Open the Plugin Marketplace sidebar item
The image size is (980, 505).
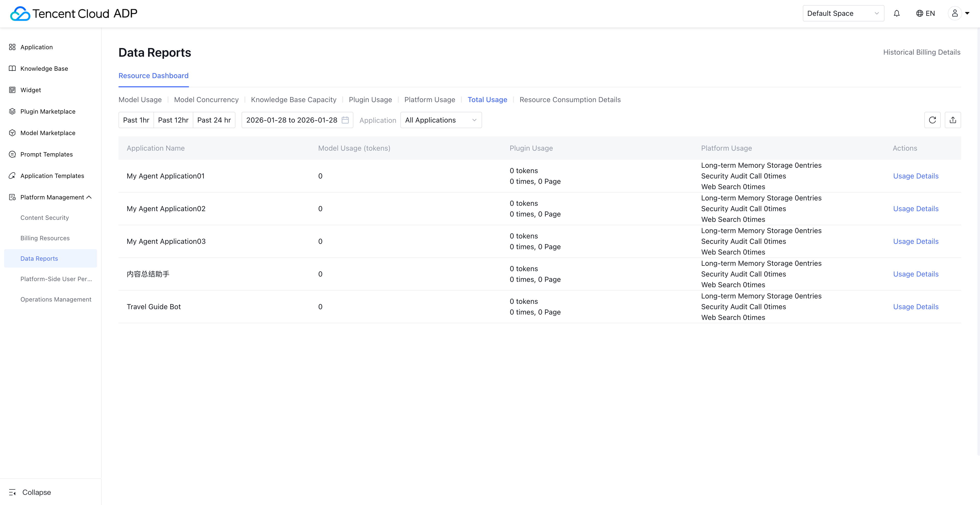tap(47, 111)
